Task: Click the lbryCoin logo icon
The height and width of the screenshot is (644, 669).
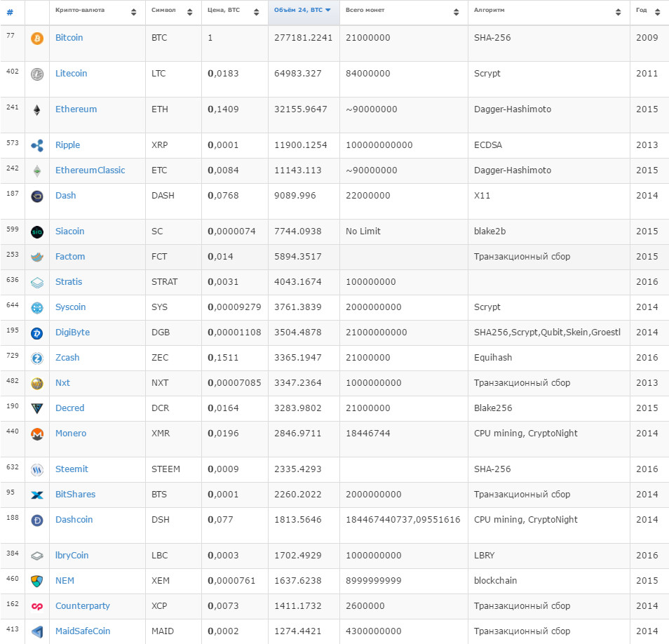Action: 37,556
